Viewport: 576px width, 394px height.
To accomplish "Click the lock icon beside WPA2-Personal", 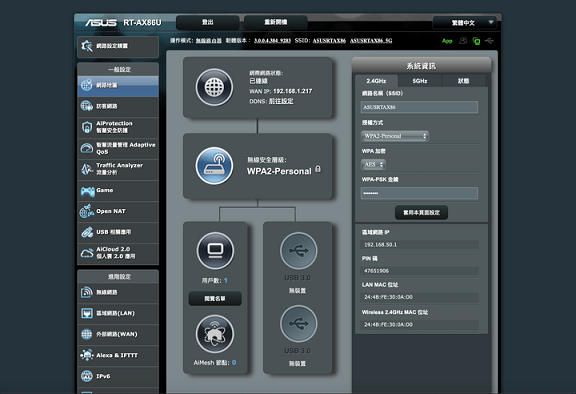I will 318,169.
